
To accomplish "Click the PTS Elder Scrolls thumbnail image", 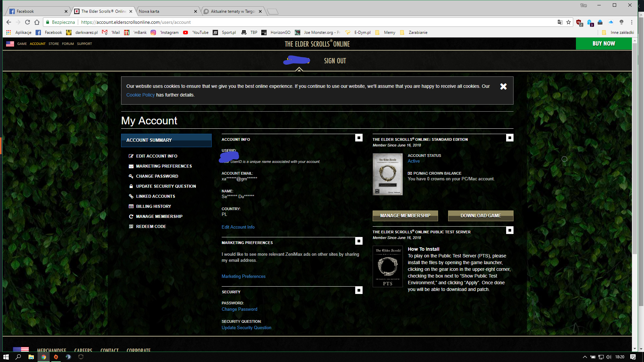I will (x=388, y=266).
